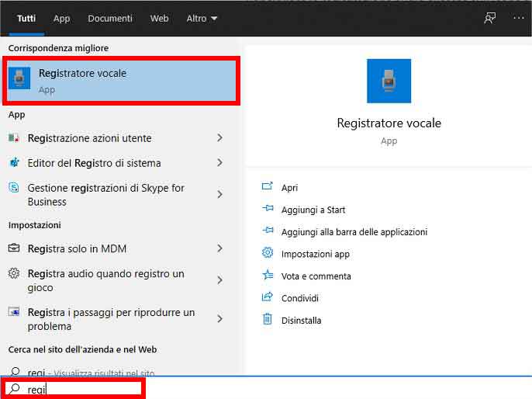
Task: Click the magnifier icon in search box
Action: (x=15, y=388)
